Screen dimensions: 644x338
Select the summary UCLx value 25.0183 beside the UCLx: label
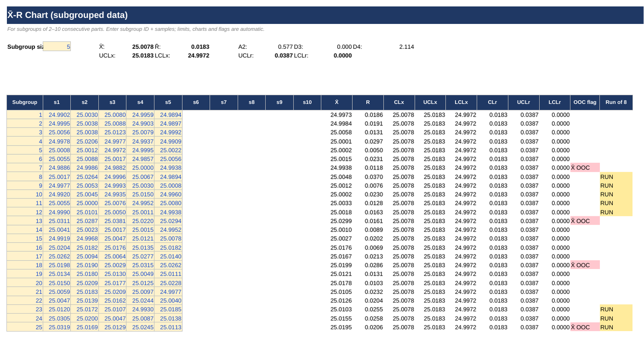143,55
